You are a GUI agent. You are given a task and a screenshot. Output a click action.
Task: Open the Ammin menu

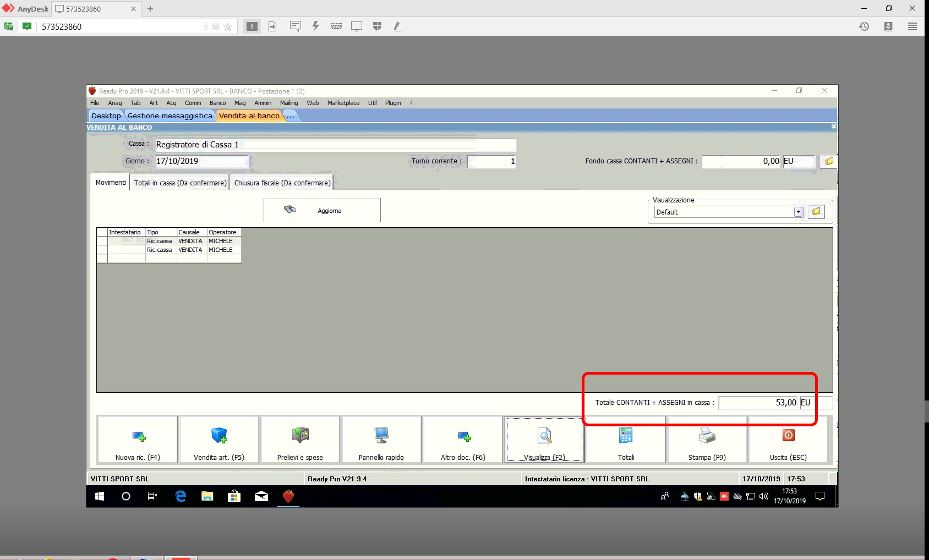click(263, 103)
